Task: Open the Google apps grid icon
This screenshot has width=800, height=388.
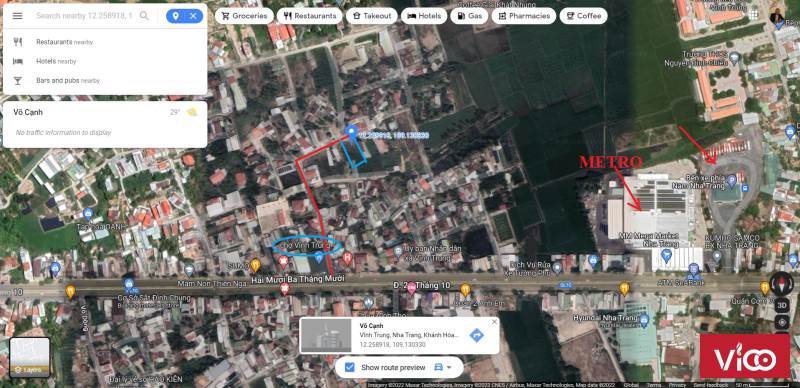Action: click(753, 14)
